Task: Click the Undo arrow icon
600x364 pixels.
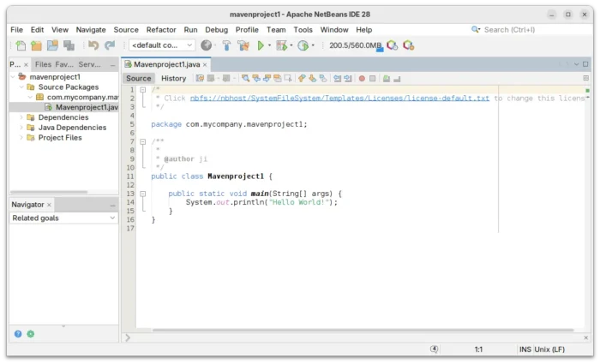Action: click(93, 45)
